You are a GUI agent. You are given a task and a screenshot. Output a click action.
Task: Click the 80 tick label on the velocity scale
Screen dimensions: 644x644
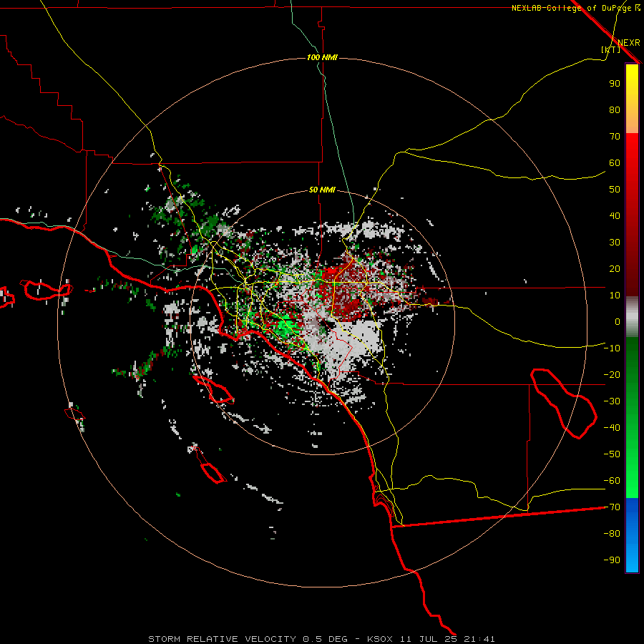(615, 109)
